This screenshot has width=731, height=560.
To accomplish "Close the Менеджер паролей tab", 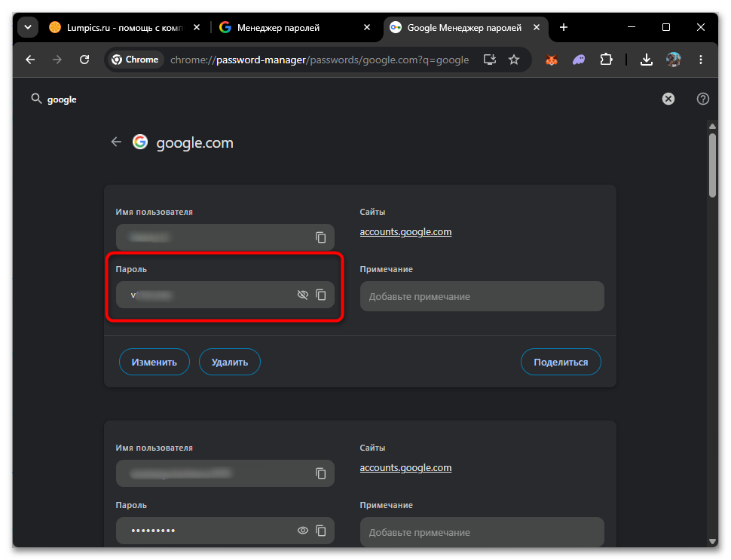I will click(x=367, y=28).
